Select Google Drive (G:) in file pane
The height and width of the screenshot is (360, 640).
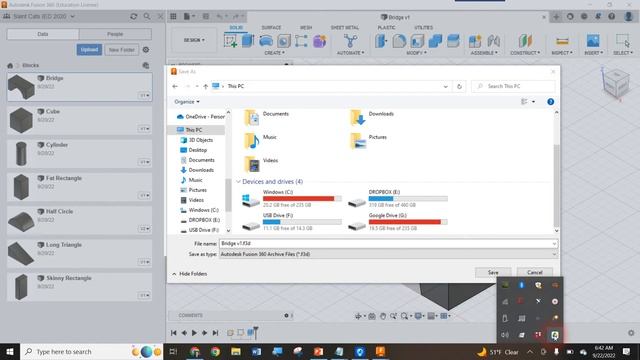(398, 222)
